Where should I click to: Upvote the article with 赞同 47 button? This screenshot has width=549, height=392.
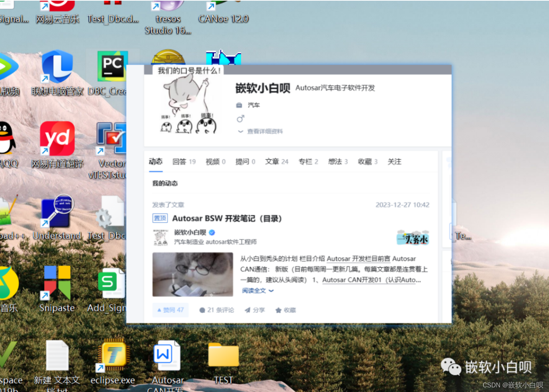click(171, 310)
